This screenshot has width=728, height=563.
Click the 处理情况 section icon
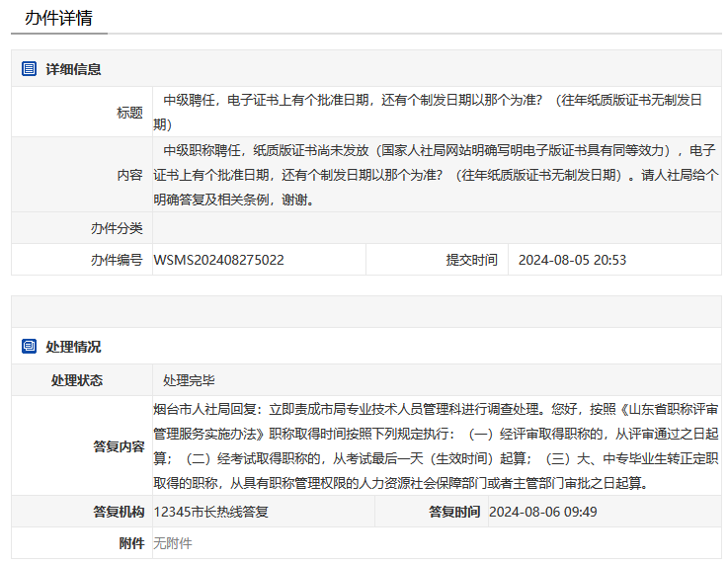click(29, 347)
